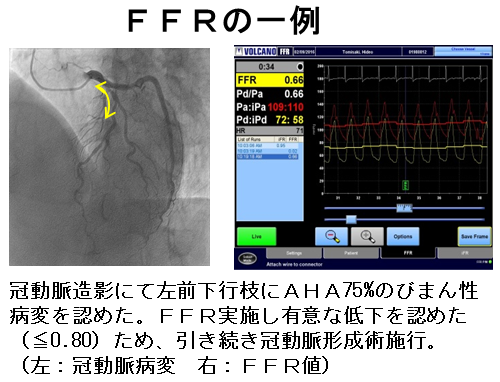Switch to the Patient tab

coord(351,253)
